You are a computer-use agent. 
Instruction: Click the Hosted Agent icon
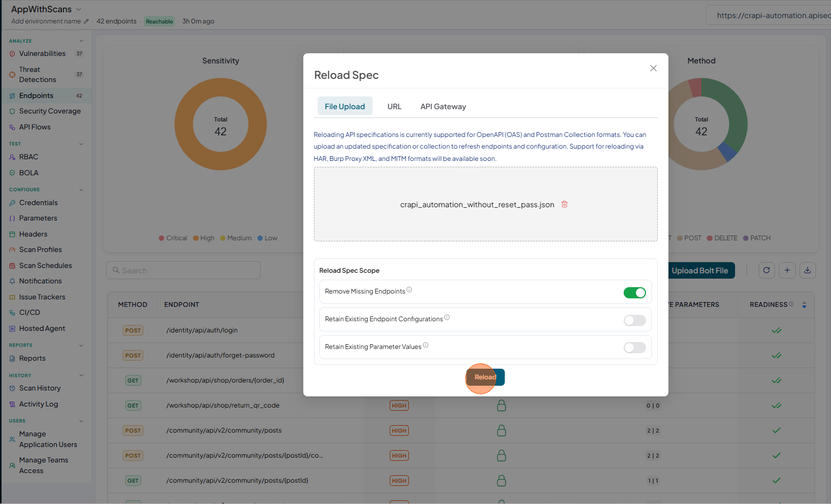[x=12, y=329]
